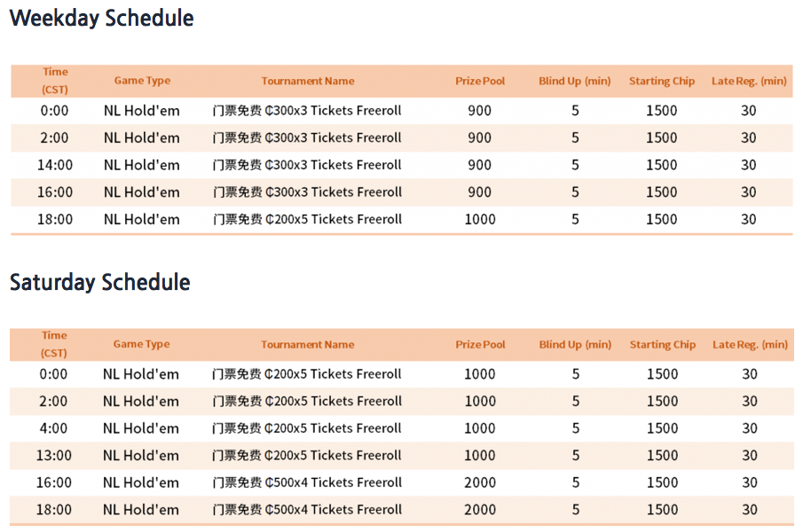Select weekday 2:00 ₵300x3 Tickets Freeroll name

(307, 138)
